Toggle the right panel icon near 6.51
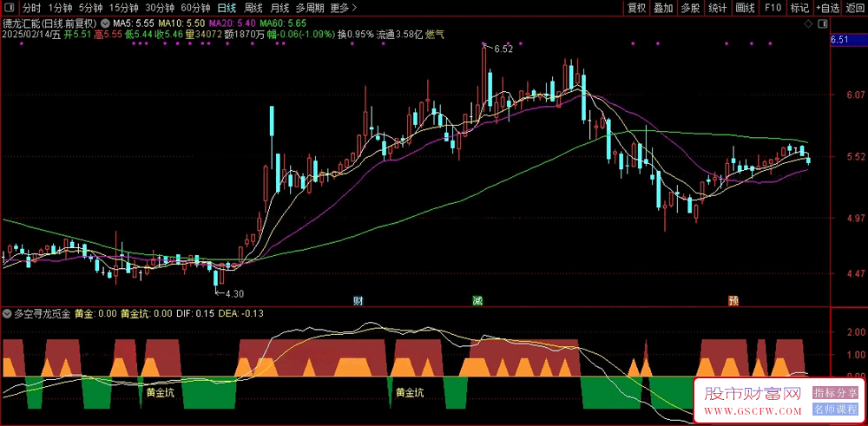 tap(823, 24)
